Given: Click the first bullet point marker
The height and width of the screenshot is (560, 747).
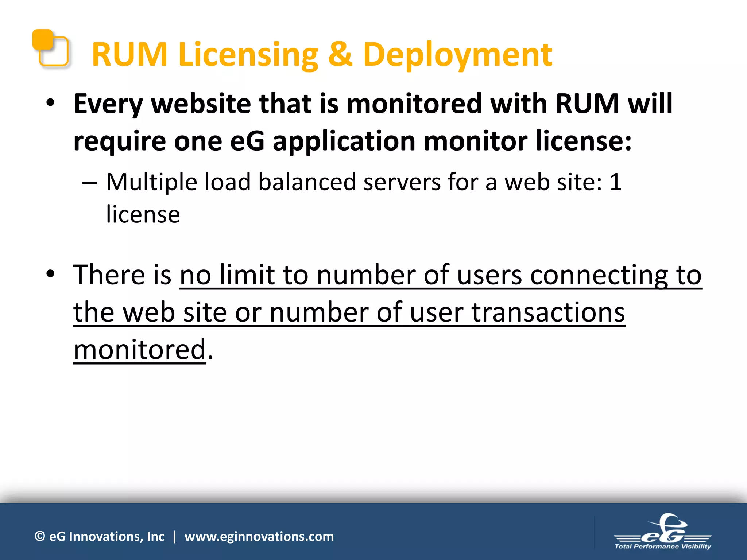Looking at the screenshot, I should [x=50, y=103].
